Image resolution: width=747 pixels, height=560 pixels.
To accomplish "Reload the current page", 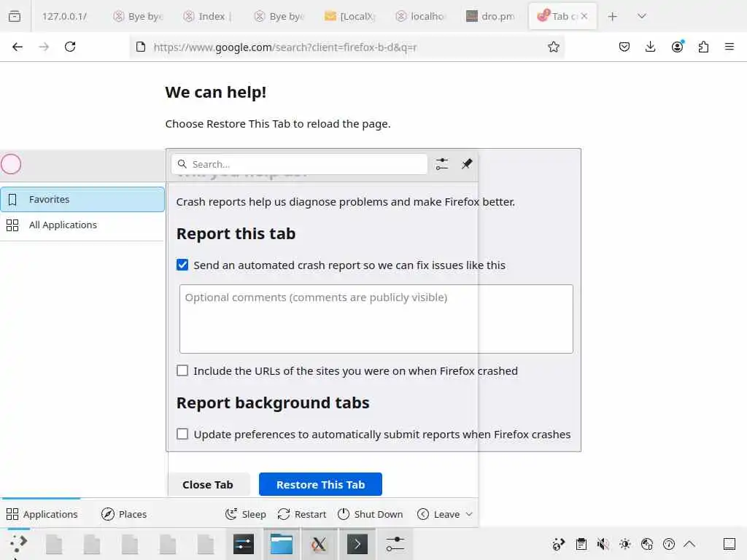I will (x=70, y=47).
